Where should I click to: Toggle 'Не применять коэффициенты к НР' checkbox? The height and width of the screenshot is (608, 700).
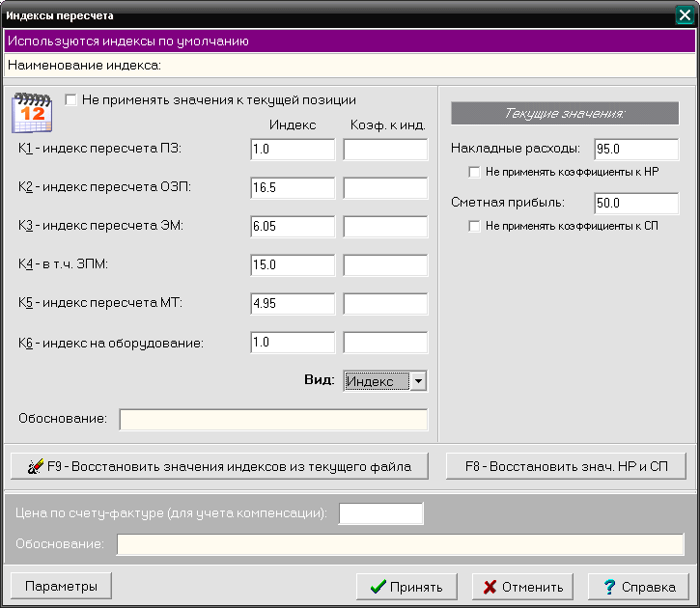[474, 172]
